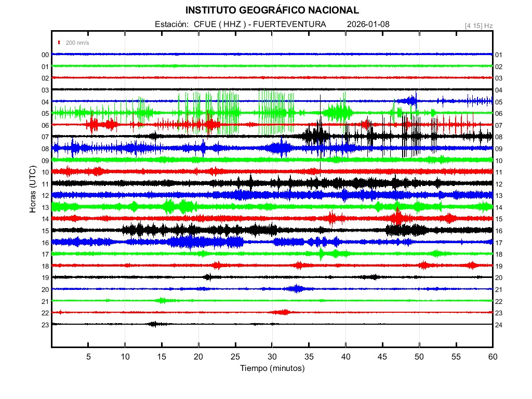Click left-axis hour label 00
Screen dimensions: 532x399
coord(45,55)
